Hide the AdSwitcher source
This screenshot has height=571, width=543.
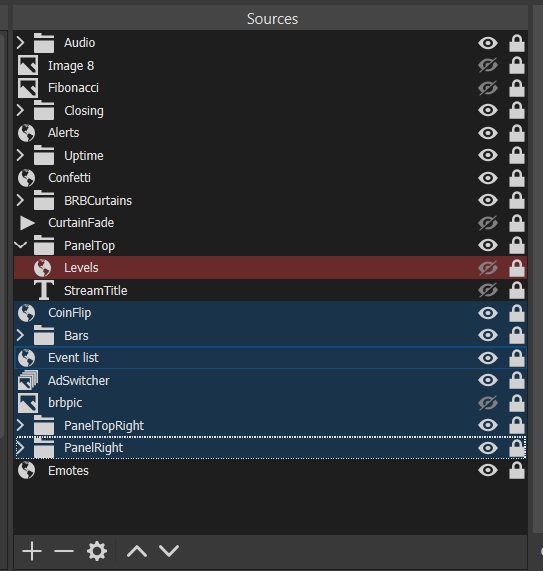(x=488, y=381)
